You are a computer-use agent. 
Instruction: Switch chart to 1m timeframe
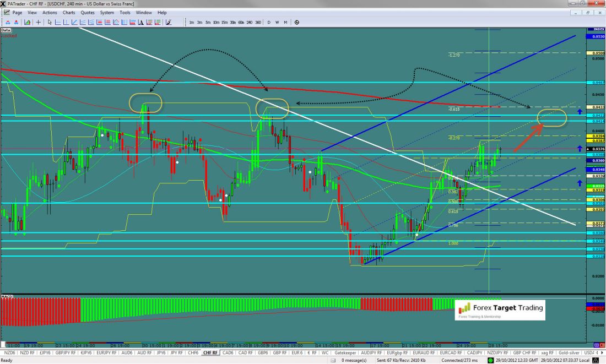(191, 23)
